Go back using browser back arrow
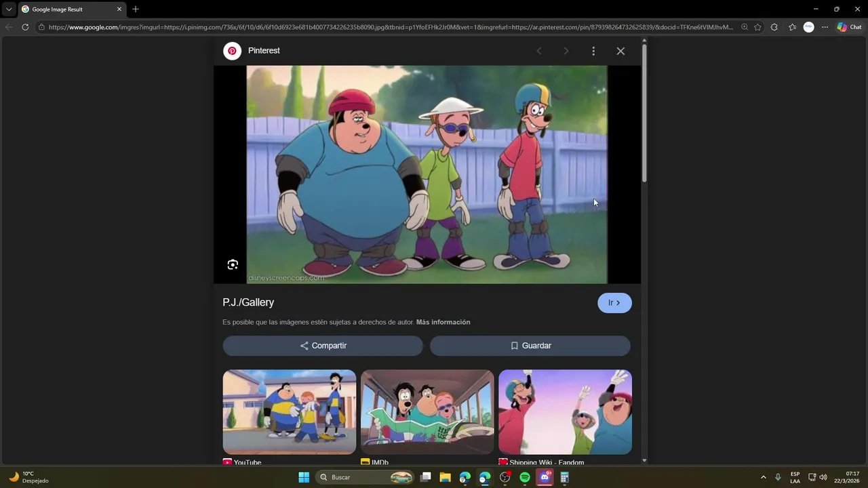Screen dimensions: 868x488 pyautogui.click(x=9, y=27)
